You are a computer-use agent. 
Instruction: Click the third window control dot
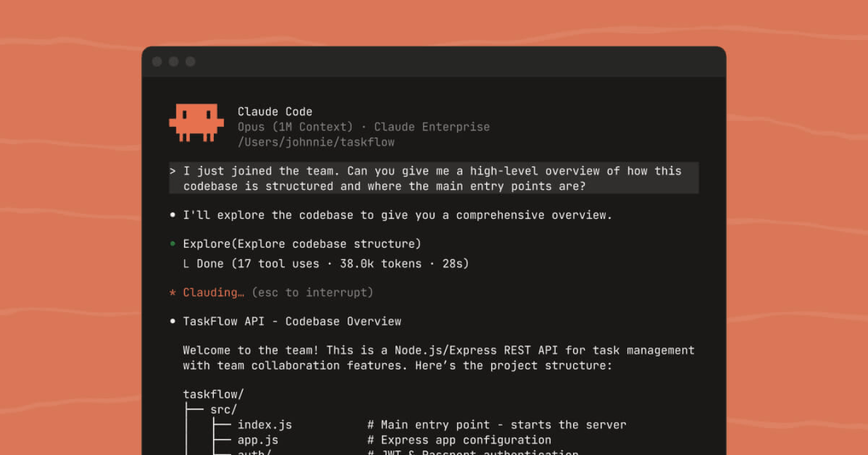(x=191, y=62)
